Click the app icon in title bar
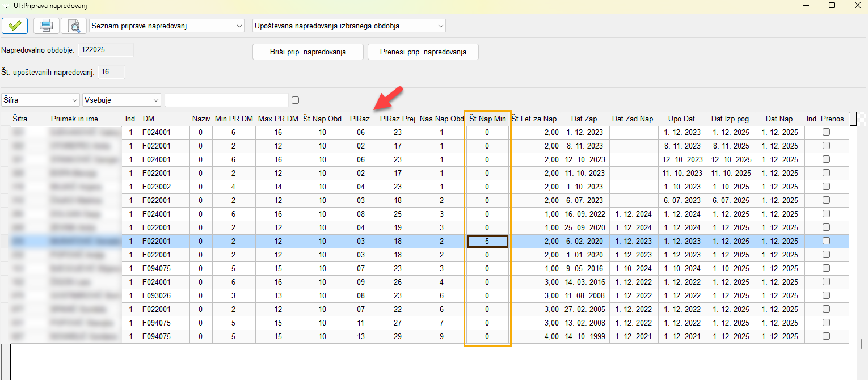 click(6, 5)
